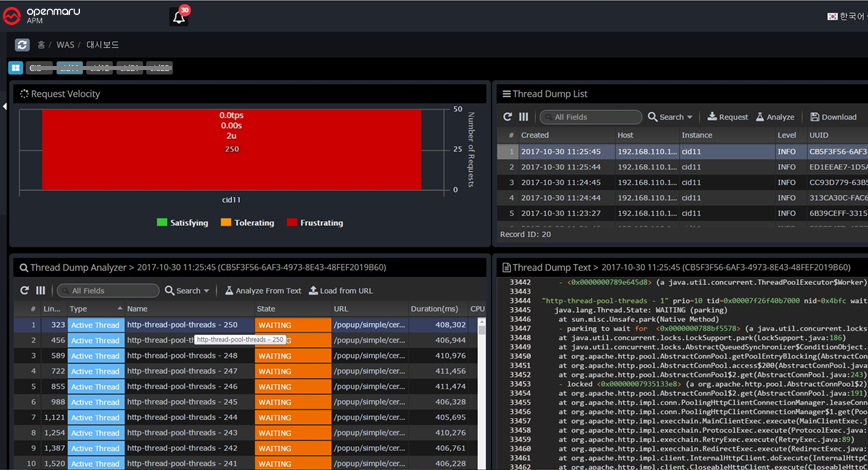Click the Analyze From Text button
The height and width of the screenshot is (470, 868).
tap(262, 291)
